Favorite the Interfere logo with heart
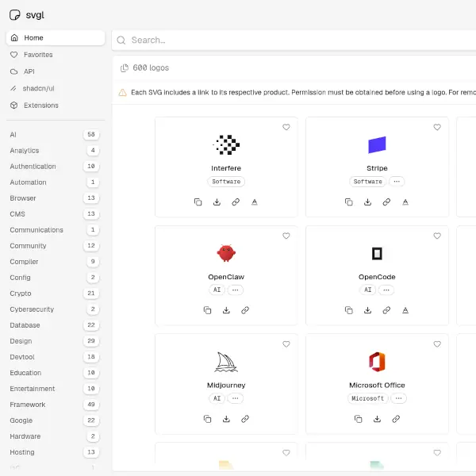The width and height of the screenshot is (476, 476). tap(286, 127)
